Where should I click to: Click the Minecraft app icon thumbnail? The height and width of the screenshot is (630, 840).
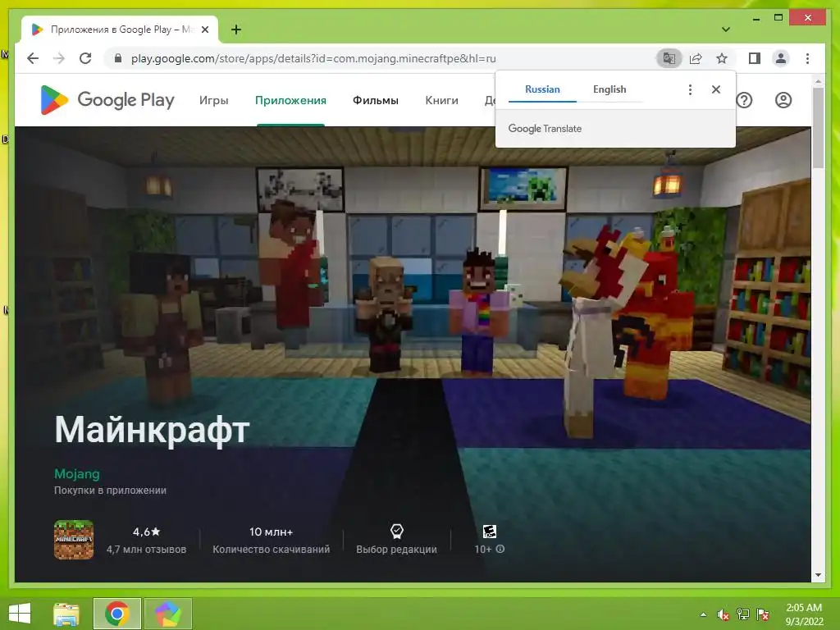(74, 540)
